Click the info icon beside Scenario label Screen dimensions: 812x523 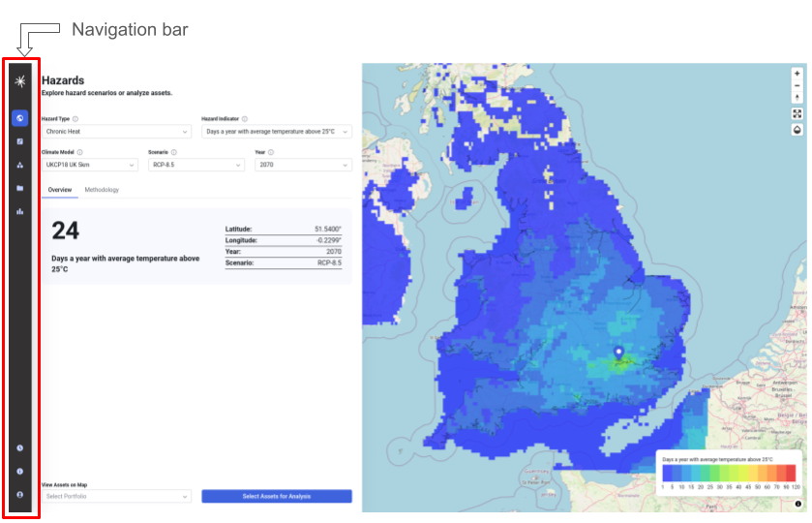(x=174, y=152)
